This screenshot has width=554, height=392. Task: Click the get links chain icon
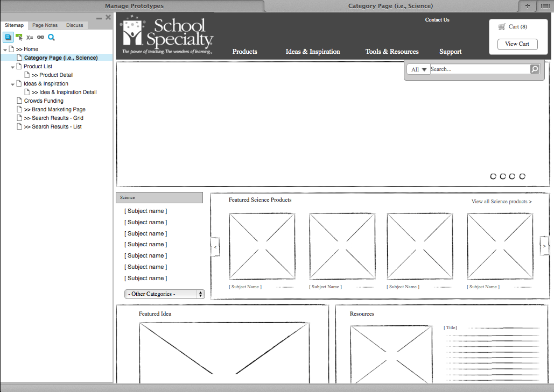(40, 37)
